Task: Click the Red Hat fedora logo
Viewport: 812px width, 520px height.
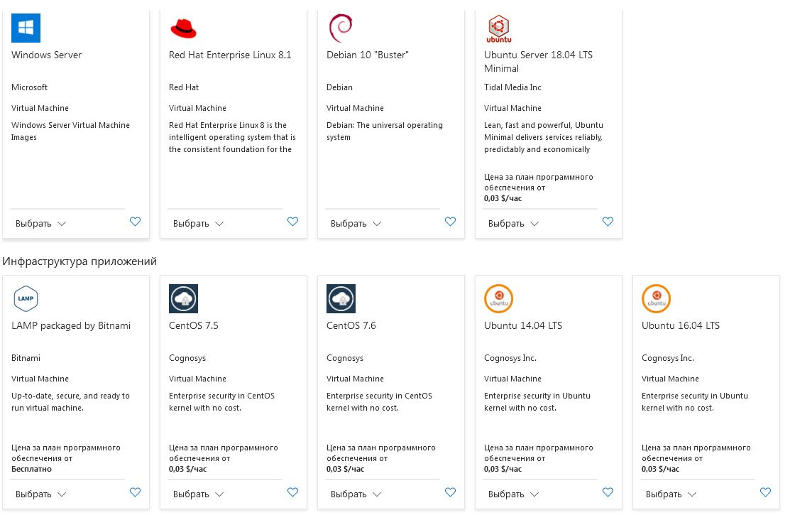Action: (183, 28)
